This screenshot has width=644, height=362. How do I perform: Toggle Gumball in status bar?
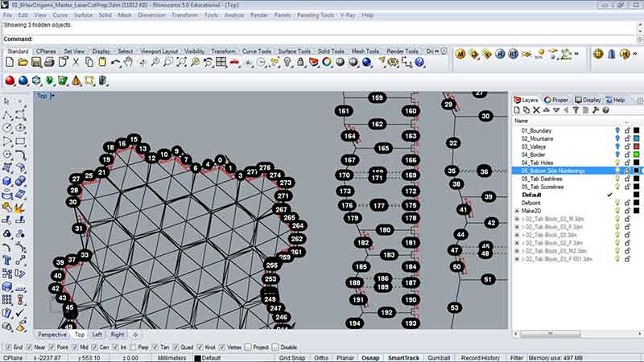(439, 358)
